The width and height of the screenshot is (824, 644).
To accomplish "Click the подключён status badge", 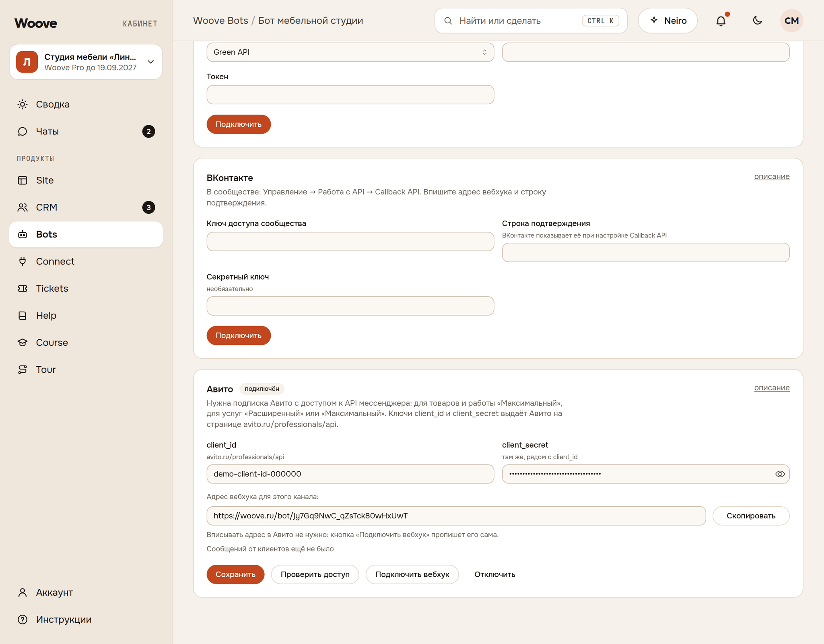I will pos(262,389).
